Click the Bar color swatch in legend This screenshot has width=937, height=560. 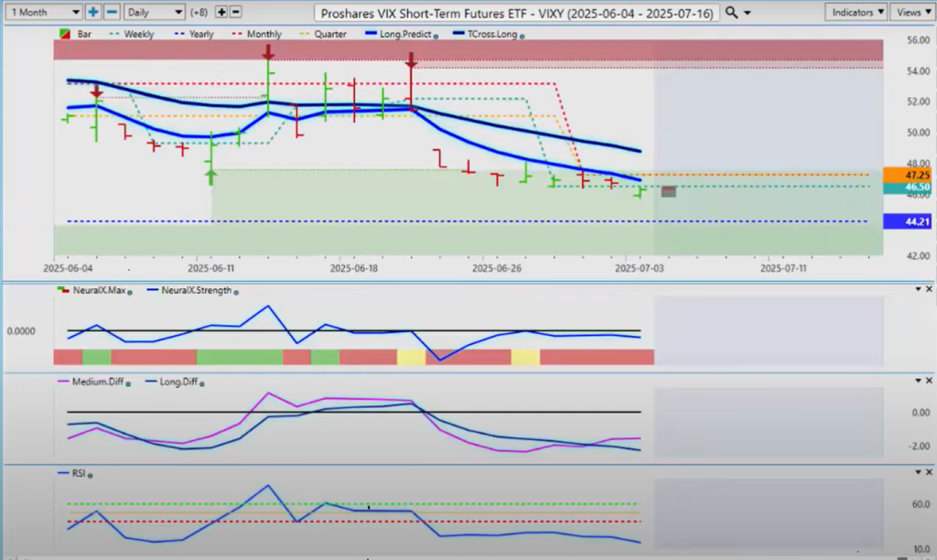point(62,34)
